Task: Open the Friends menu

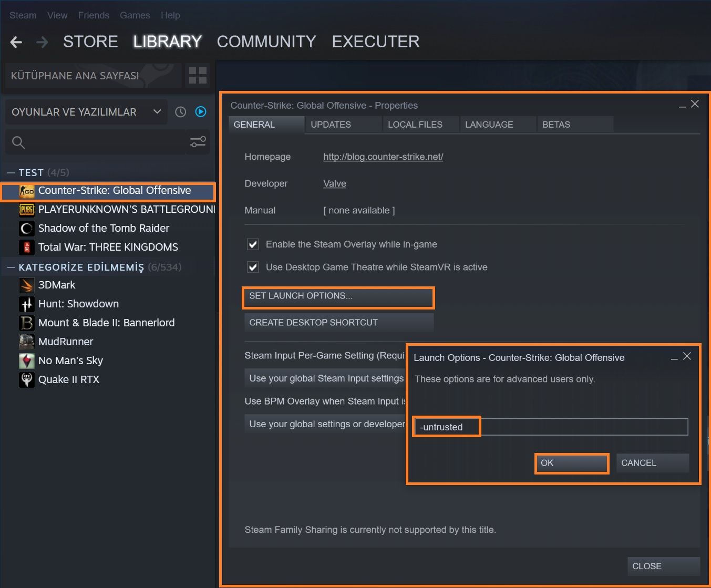Action: pos(94,16)
